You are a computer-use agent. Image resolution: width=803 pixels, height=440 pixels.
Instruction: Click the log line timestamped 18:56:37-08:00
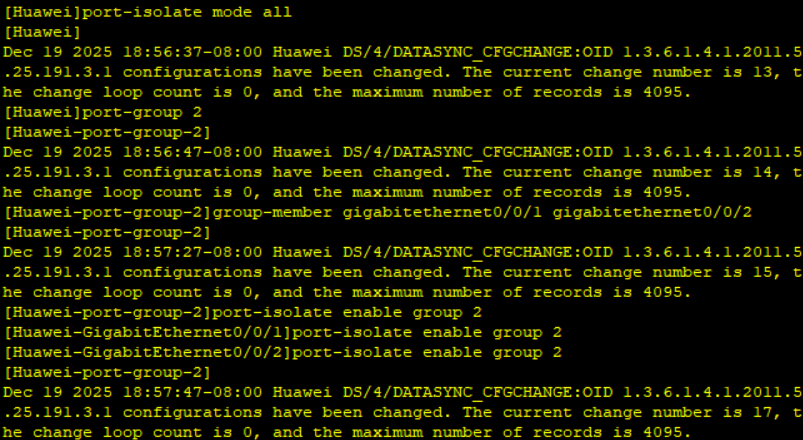[402, 52]
